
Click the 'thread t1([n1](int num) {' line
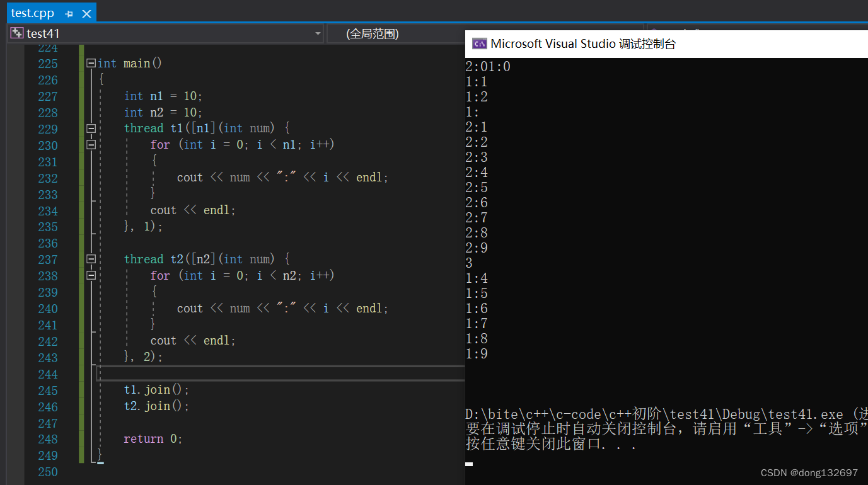point(207,128)
